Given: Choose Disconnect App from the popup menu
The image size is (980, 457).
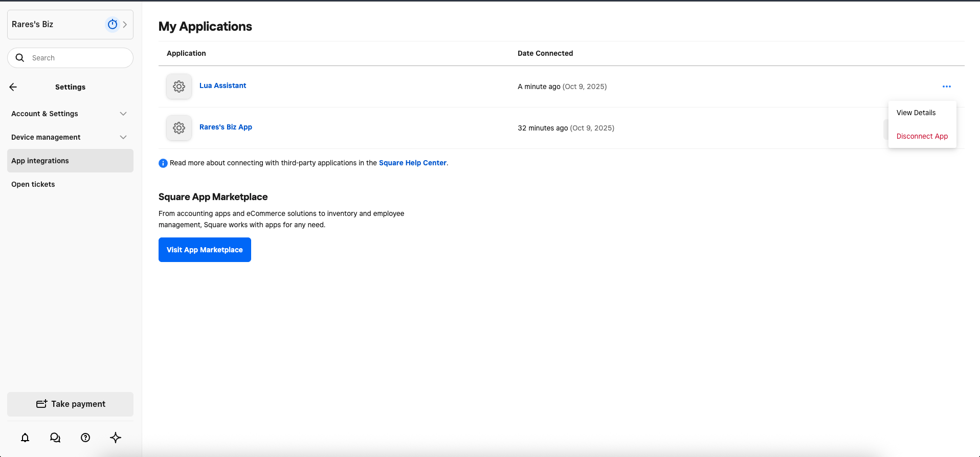Looking at the screenshot, I should click(x=922, y=136).
